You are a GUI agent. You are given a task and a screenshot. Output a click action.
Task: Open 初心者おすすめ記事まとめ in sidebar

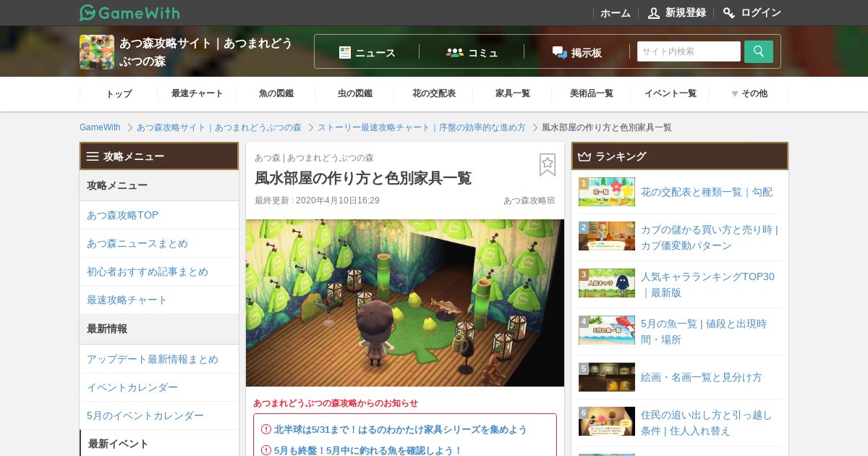[x=159, y=271]
